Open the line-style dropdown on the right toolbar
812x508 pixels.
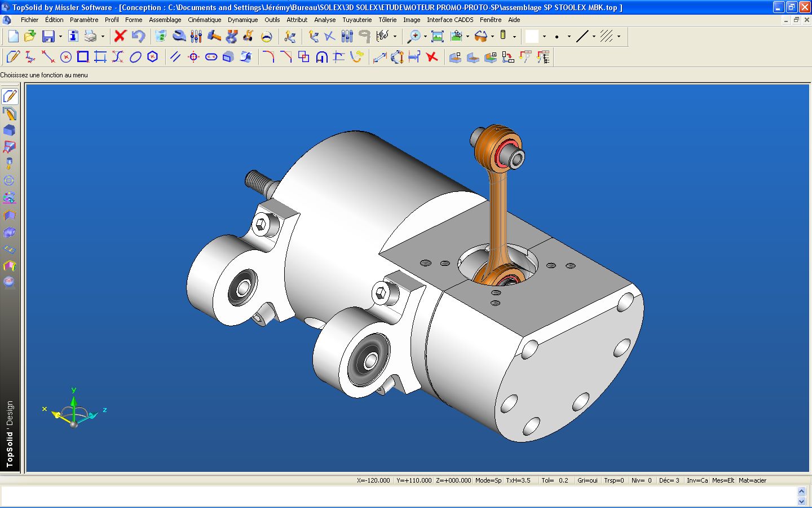594,36
